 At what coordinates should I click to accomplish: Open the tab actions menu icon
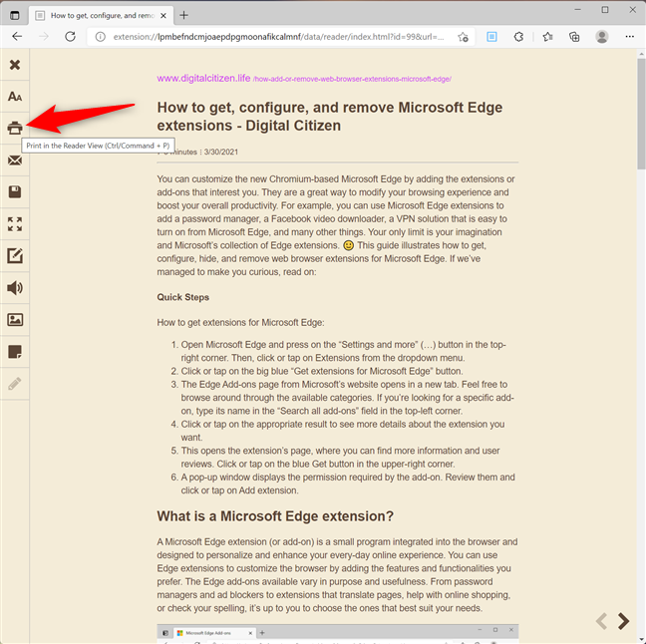15,16
